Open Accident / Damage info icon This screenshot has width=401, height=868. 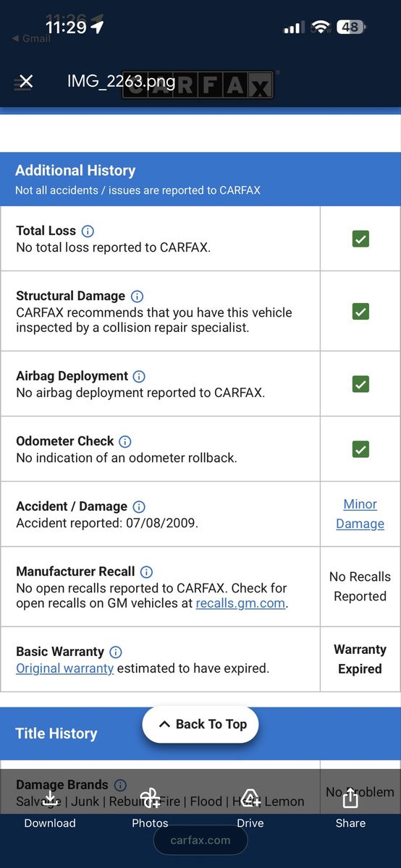click(x=139, y=507)
